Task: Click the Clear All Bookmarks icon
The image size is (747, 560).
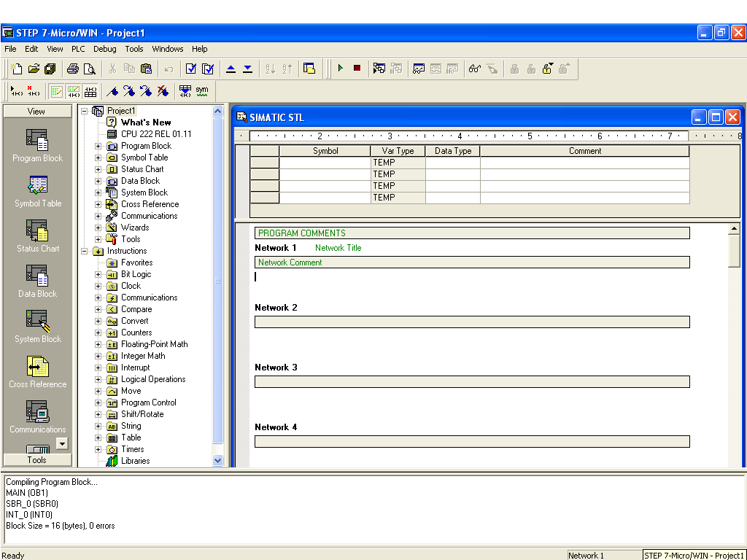Action: coord(163,90)
